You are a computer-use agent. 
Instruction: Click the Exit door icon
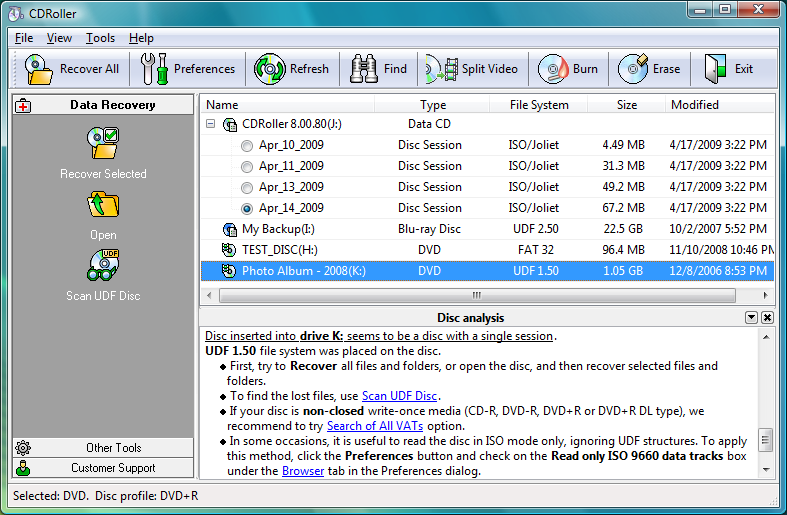tap(715, 69)
